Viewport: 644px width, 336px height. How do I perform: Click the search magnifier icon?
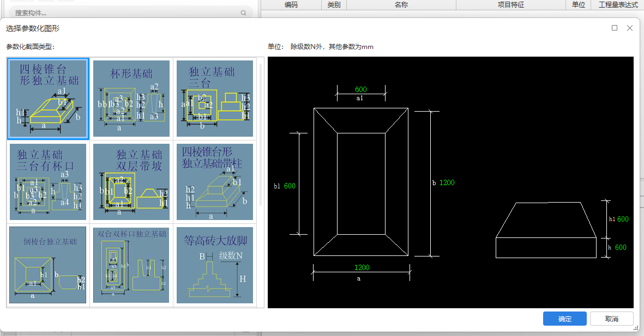[244, 13]
